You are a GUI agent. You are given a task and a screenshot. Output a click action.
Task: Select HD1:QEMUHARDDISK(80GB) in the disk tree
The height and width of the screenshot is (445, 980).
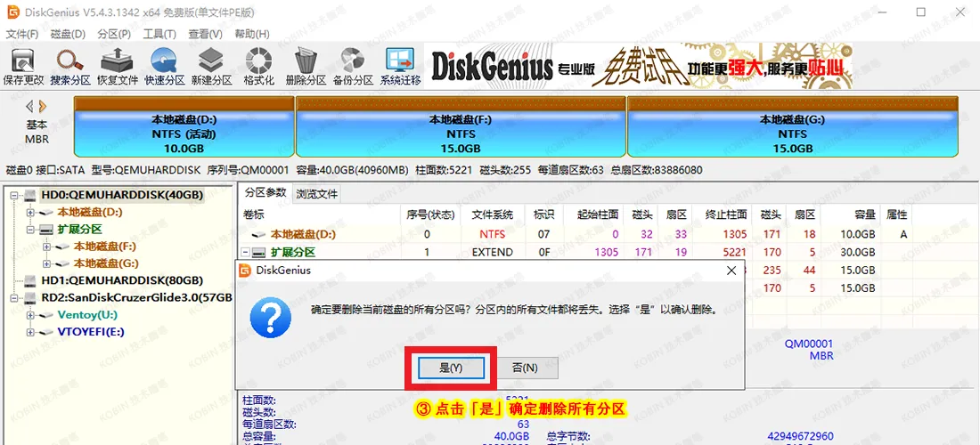[122, 281]
